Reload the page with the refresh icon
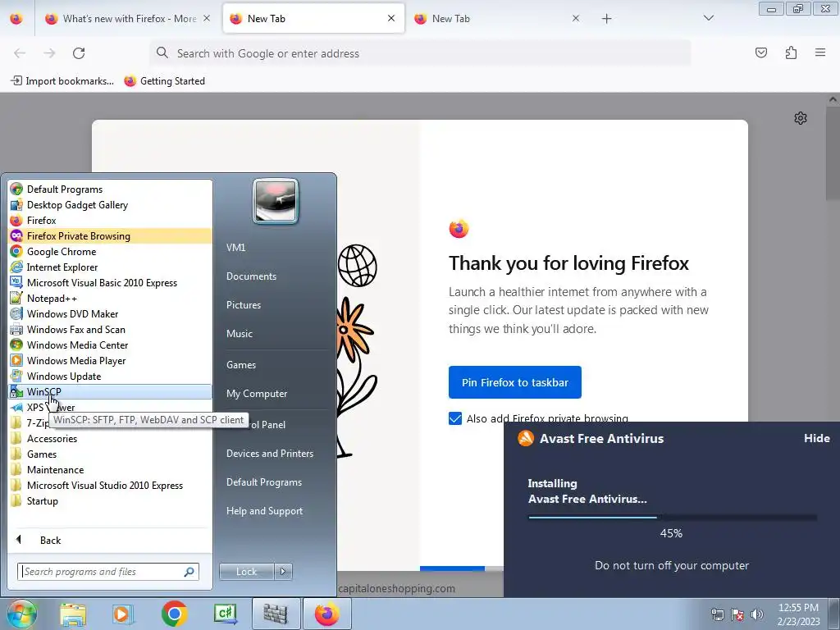840x630 pixels. [79, 53]
